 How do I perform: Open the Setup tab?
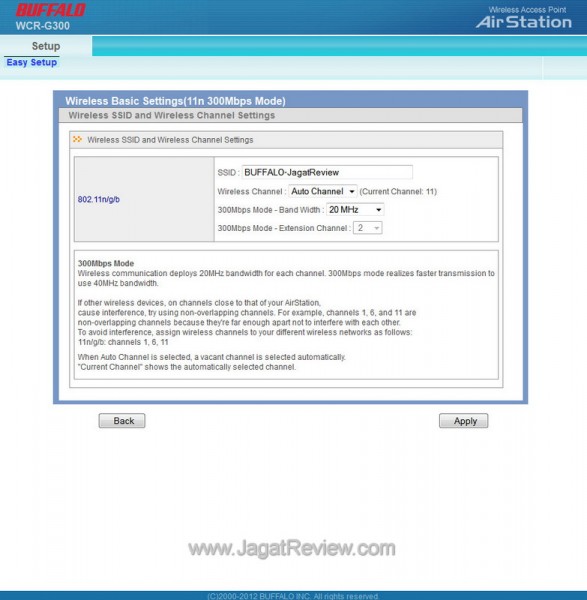pos(46,46)
